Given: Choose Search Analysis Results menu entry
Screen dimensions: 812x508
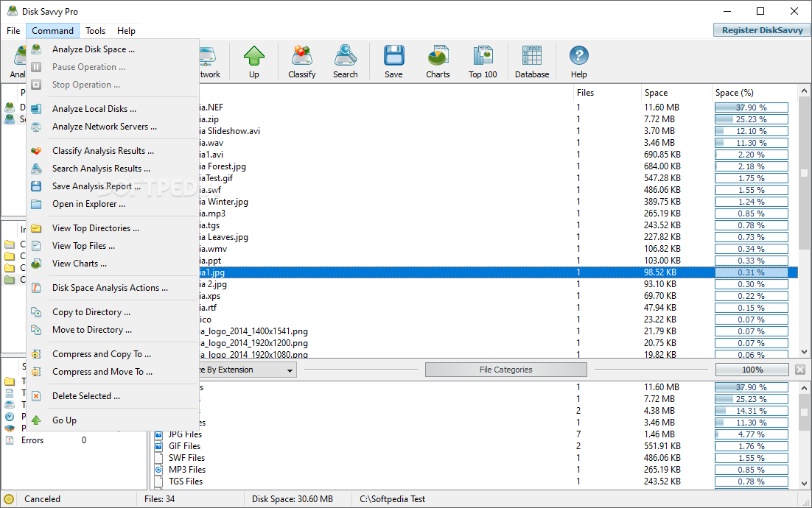Looking at the screenshot, I should 113,168.
